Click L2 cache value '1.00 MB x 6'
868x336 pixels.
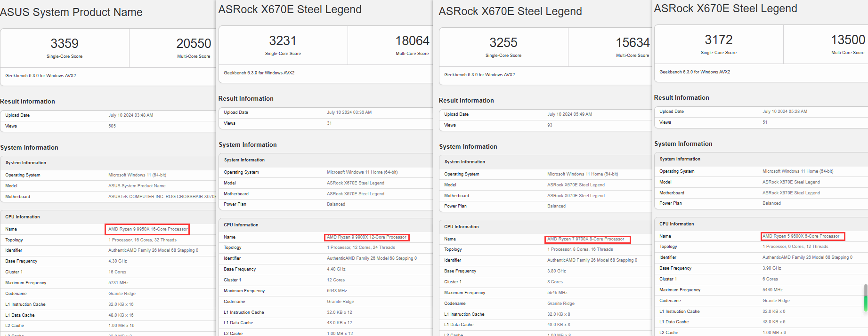pyautogui.click(x=774, y=333)
